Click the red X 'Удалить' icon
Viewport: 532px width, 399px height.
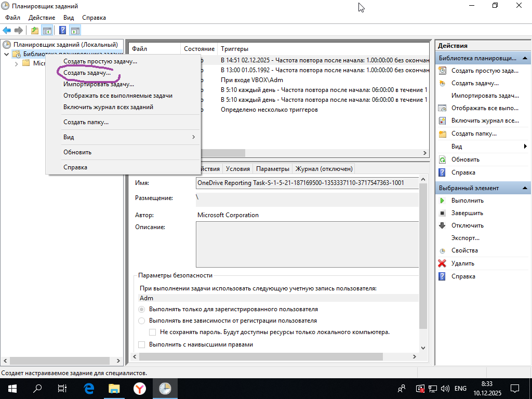442,263
